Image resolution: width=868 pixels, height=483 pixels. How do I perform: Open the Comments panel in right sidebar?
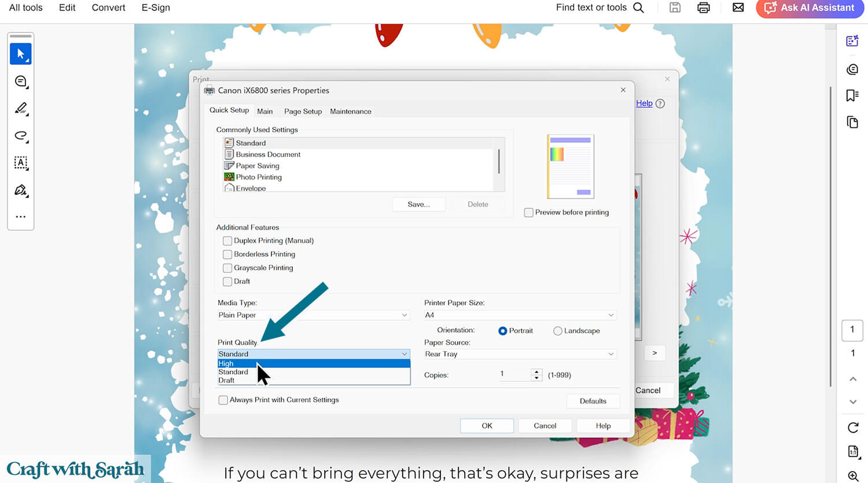pyautogui.click(x=852, y=69)
